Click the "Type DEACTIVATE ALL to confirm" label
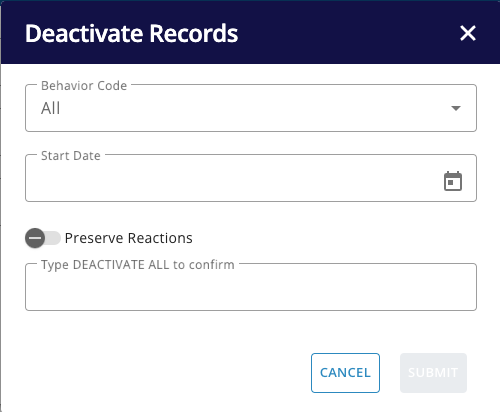This screenshot has width=500, height=412. [x=138, y=265]
